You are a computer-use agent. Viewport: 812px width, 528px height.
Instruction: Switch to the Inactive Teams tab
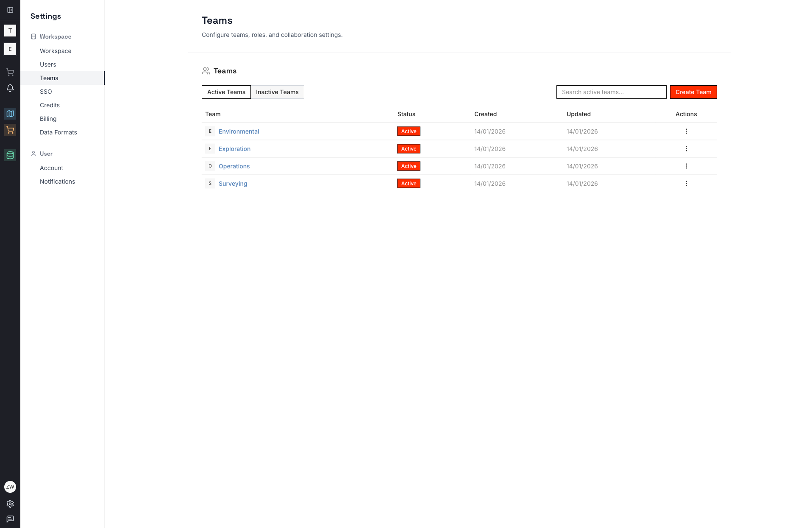tap(278, 92)
